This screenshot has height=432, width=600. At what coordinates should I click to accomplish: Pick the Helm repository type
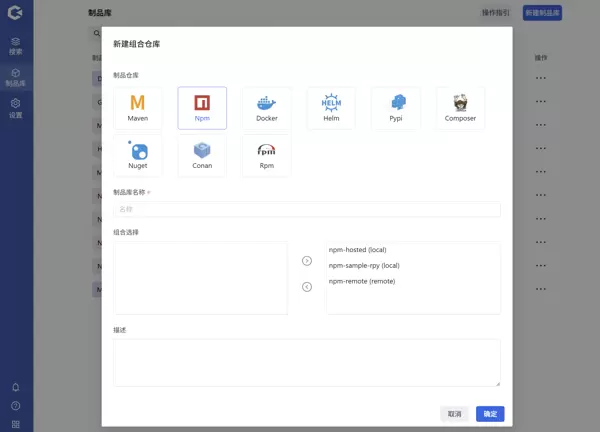pos(331,107)
